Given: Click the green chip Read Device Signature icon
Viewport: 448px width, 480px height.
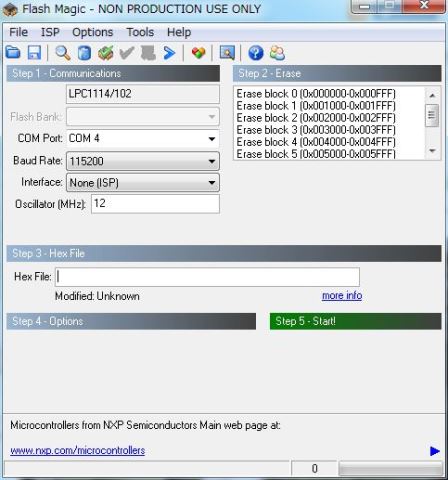Looking at the screenshot, I should (106, 53).
